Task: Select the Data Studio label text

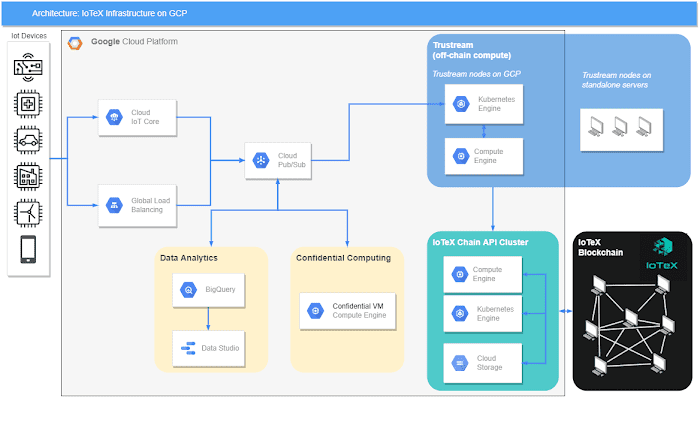Action: [220, 348]
